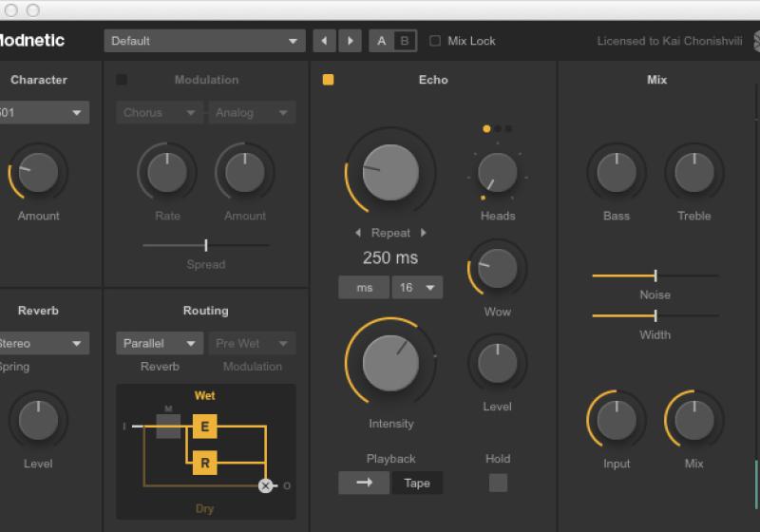Click the previous preset left arrow
Viewport: 760px width, 532px height.
point(325,41)
